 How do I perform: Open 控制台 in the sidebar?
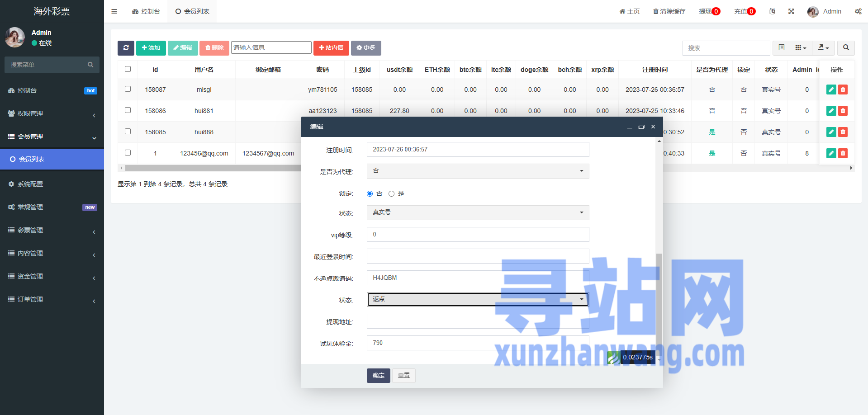pos(52,90)
